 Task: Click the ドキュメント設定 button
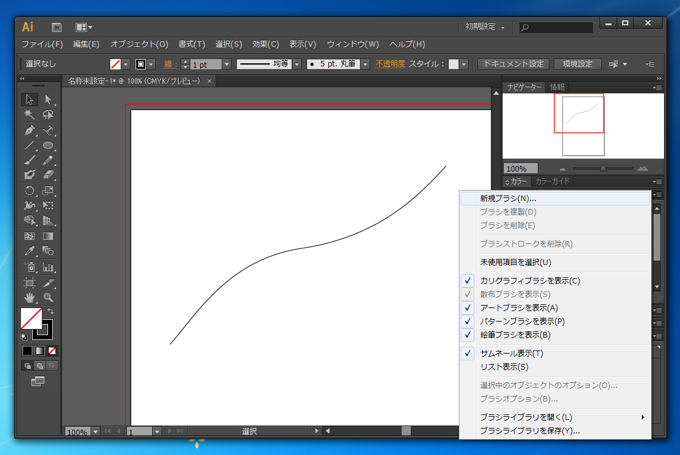pyautogui.click(x=513, y=64)
